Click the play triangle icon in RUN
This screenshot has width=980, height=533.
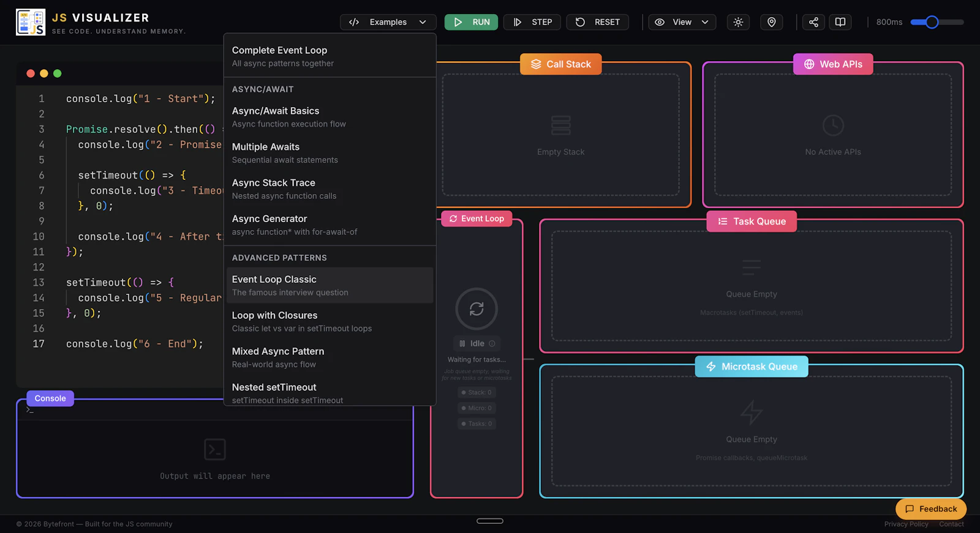pos(458,22)
